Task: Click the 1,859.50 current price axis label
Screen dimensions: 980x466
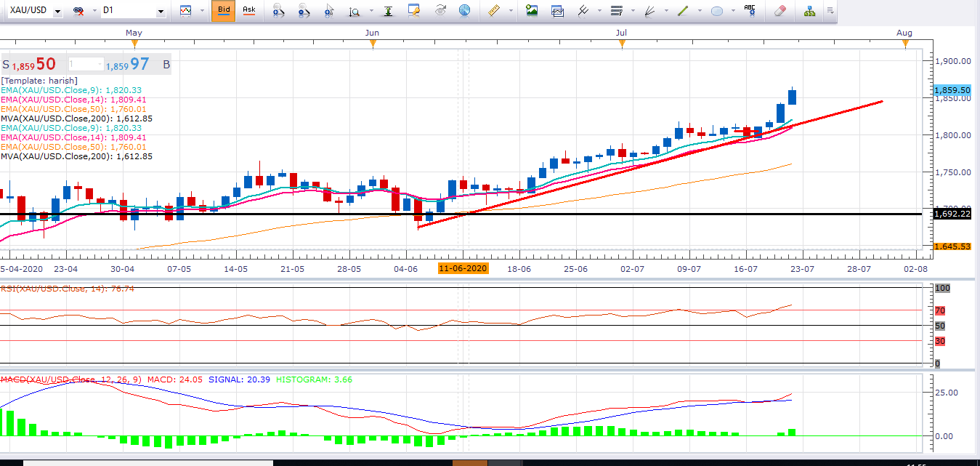Action: pyautogui.click(x=952, y=90)
